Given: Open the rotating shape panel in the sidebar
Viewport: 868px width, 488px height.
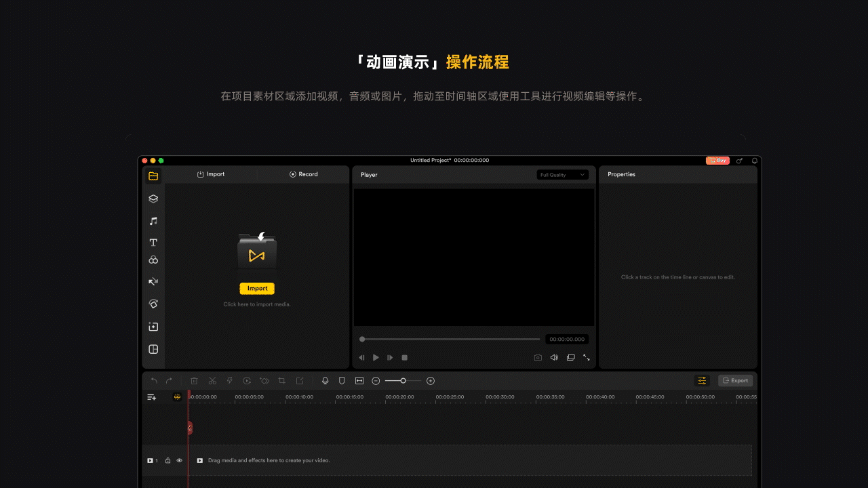Looking at the screenshot, I should [153, 304].
